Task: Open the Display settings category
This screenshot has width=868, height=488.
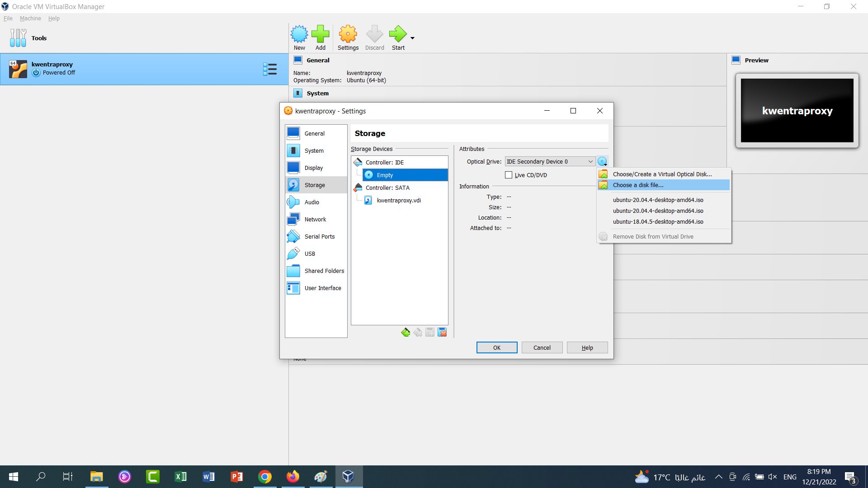Action: [316, 168]
